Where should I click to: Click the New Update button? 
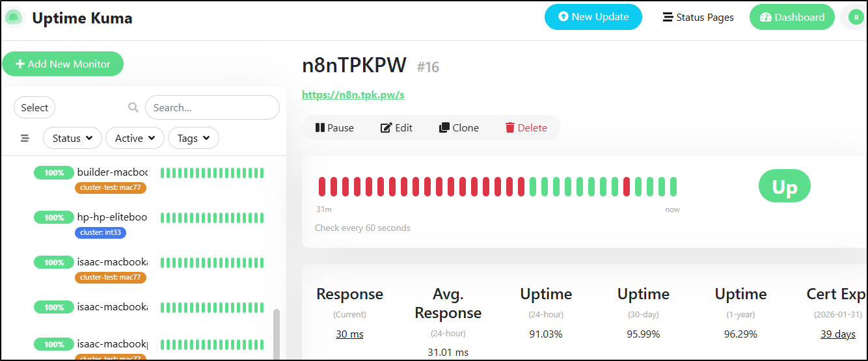pos(593,17)
